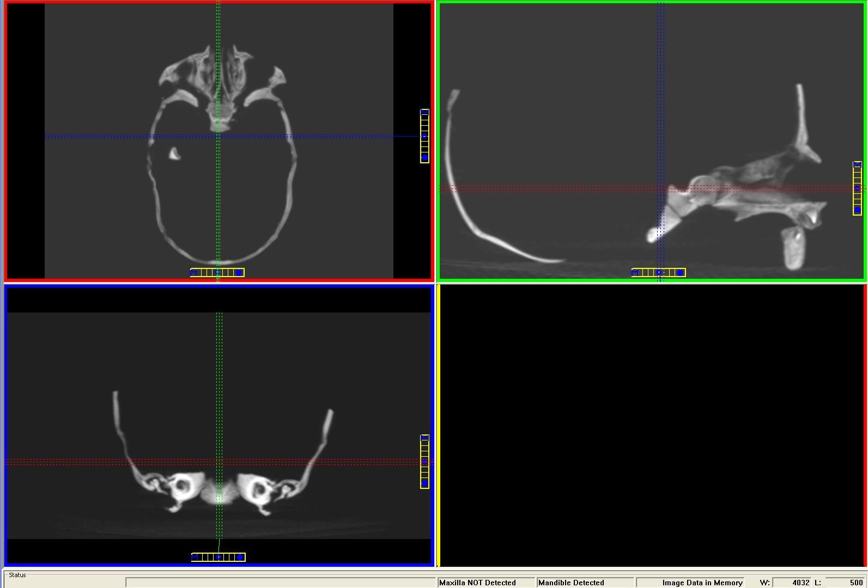Click the ring handle on sagittal view's vertical slider
The height and width of the screenshot is (588, 868).
click(857, 188)
